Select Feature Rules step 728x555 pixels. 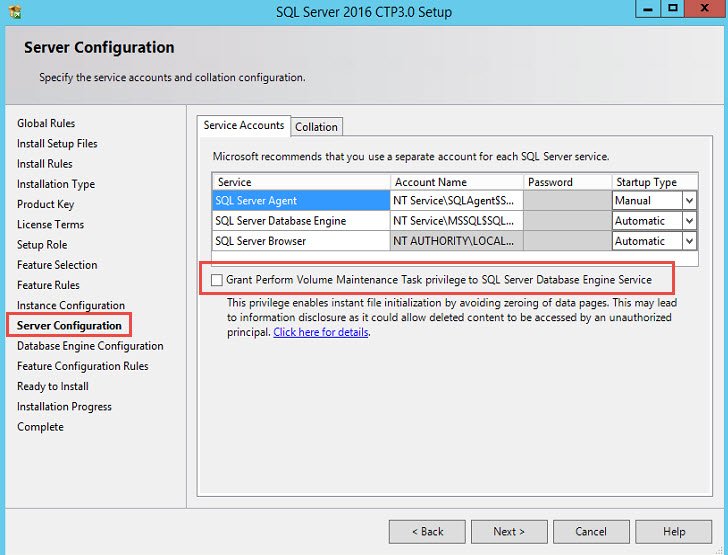(48, 285)
